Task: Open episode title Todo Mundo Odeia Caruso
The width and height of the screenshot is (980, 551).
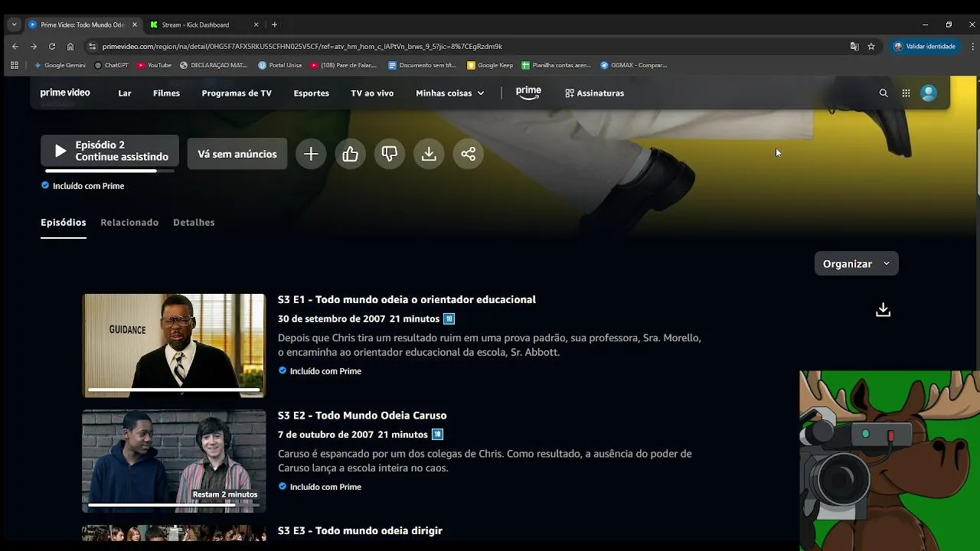Action: pos(381,416)
